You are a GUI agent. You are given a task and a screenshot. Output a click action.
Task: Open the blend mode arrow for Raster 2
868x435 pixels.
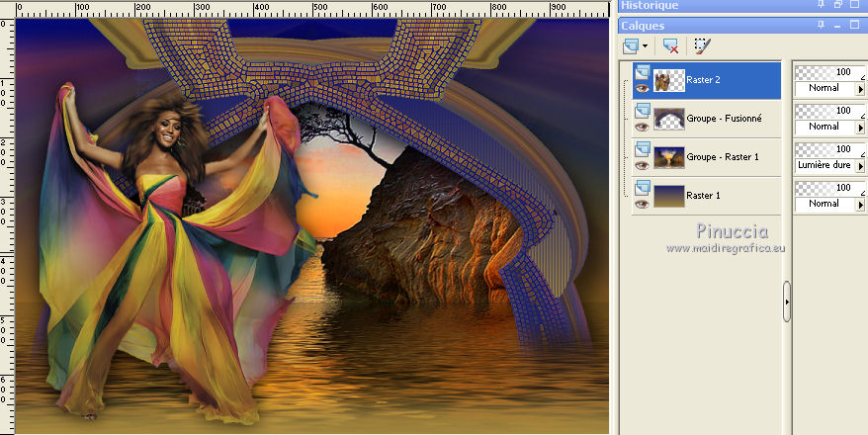tap(860, 89)
